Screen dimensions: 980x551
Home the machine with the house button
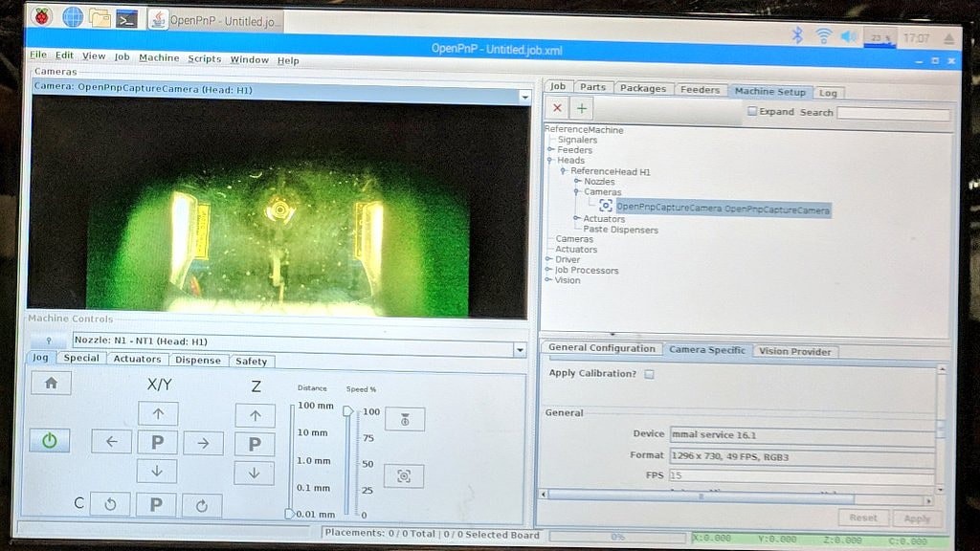(52, 383)
